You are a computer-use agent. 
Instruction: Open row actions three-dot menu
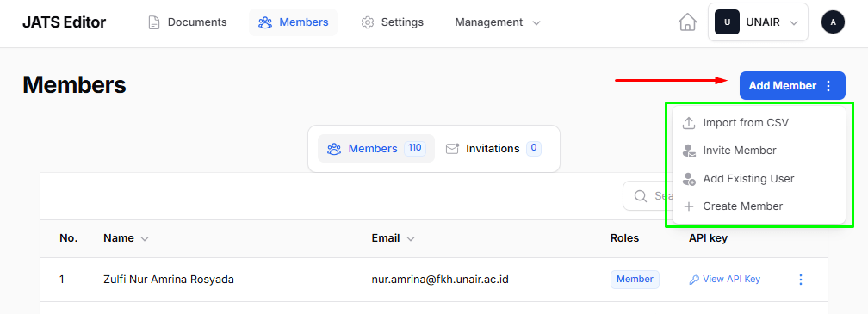pos(801,280)
